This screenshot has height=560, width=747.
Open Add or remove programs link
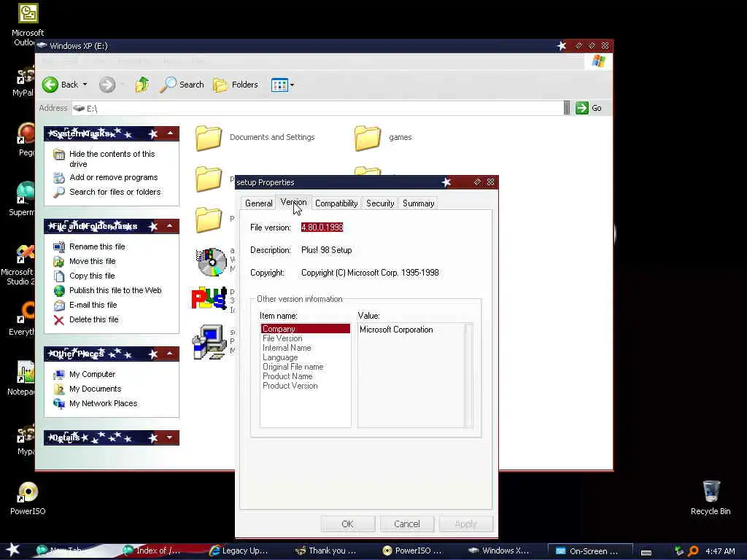point(113,178)
